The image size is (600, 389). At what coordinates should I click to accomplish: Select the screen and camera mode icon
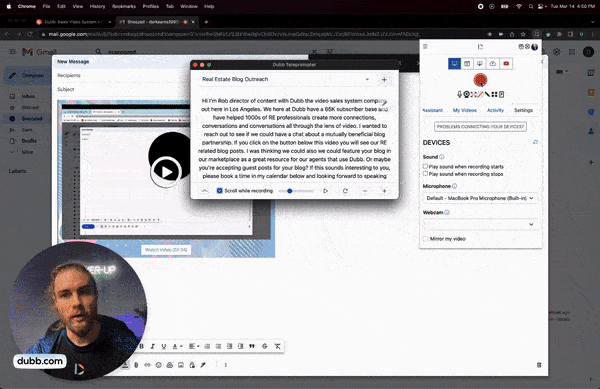[x=454, y=63]
